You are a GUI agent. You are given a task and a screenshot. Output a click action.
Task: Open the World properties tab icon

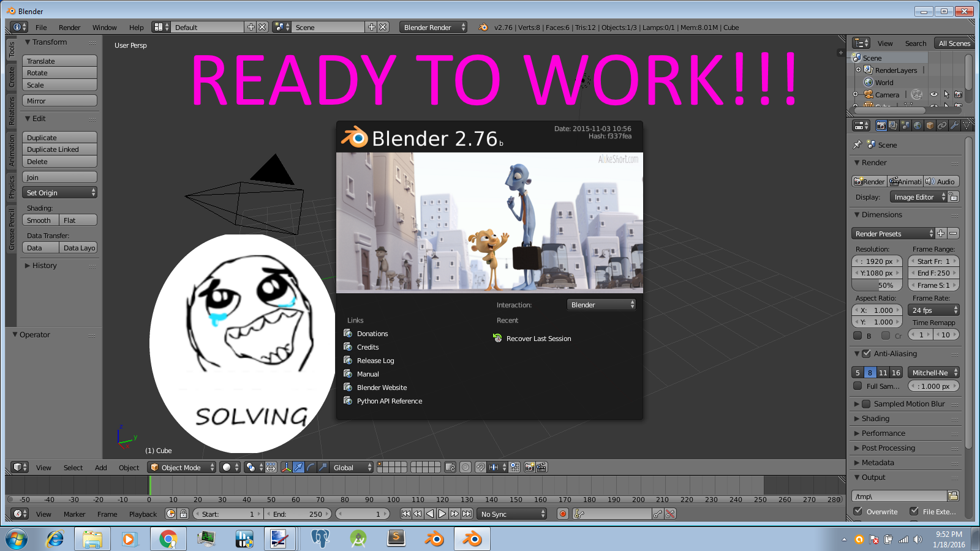[918, 126]
